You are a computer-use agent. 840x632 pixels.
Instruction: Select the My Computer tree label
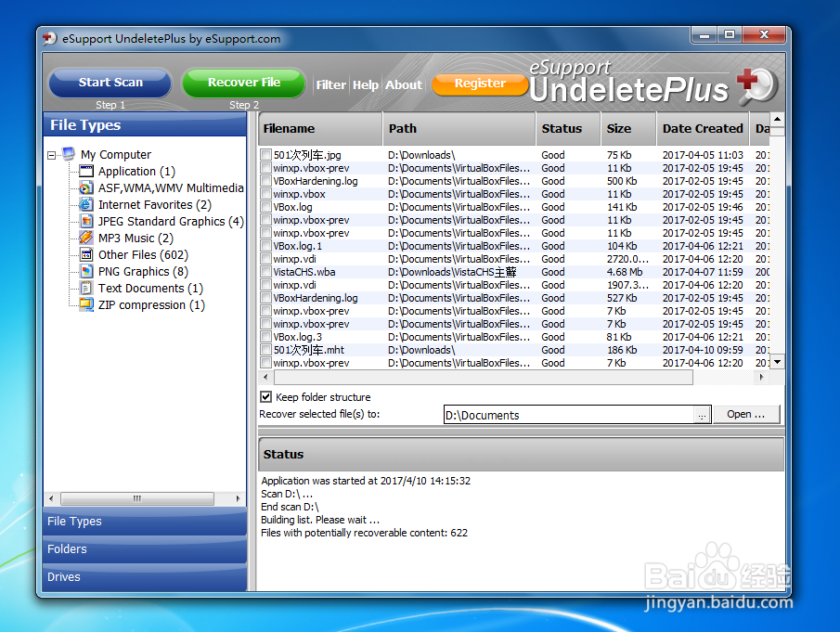tap(116, 155)
